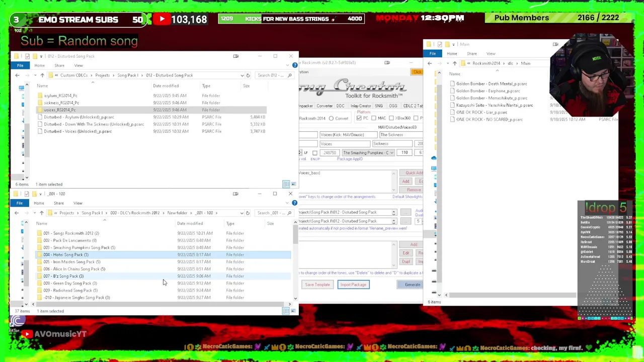
Task: Click Properties icon in _001 - 100 title bar
Action: tap(27, 194)
